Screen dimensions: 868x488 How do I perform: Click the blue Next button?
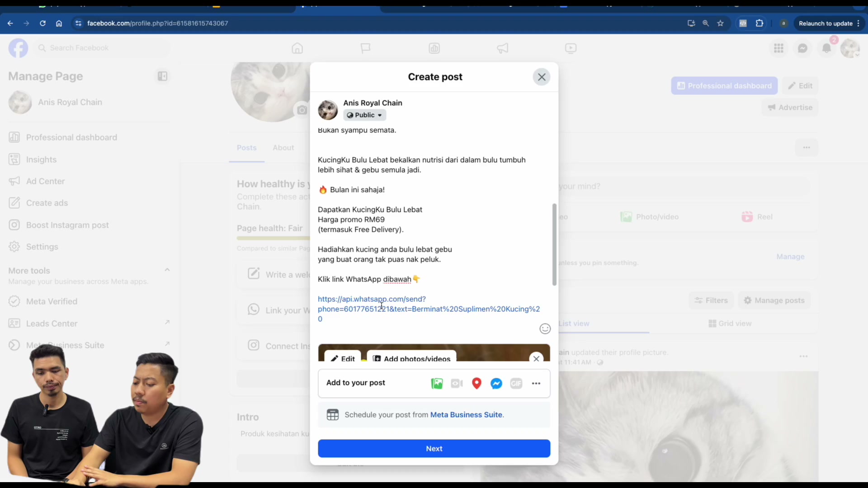[x=434, y=449]
